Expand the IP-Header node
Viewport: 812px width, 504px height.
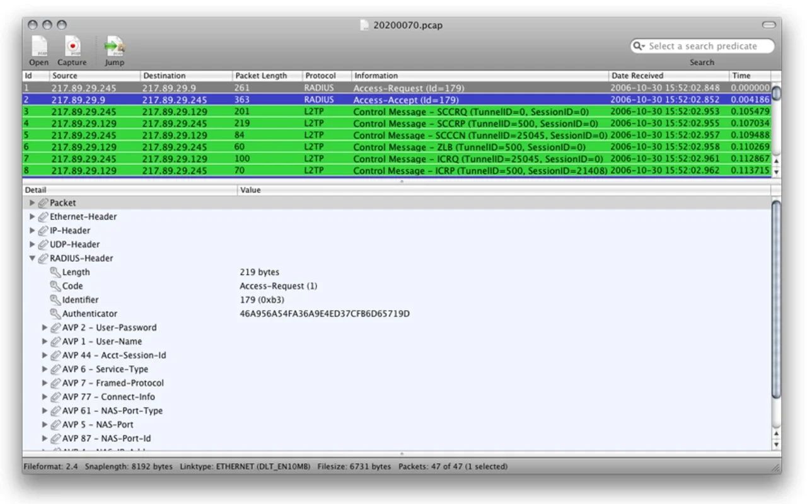click(33, 231)
